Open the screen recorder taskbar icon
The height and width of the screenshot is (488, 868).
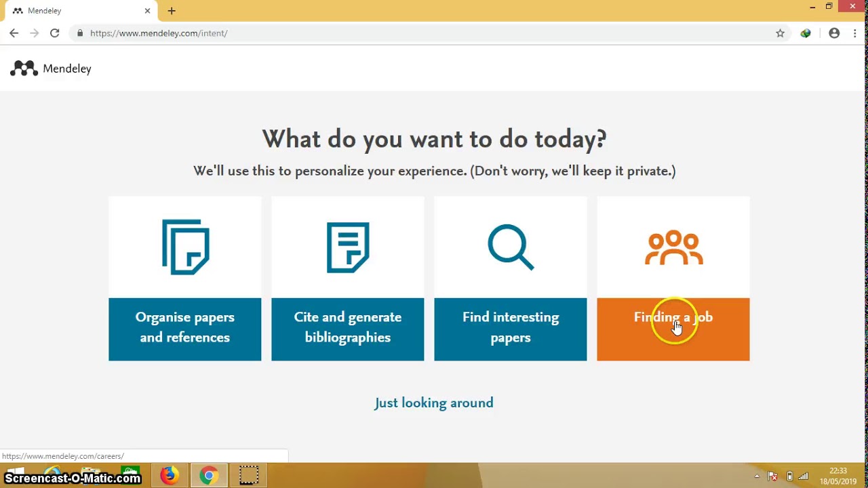[x=249, y=475]
